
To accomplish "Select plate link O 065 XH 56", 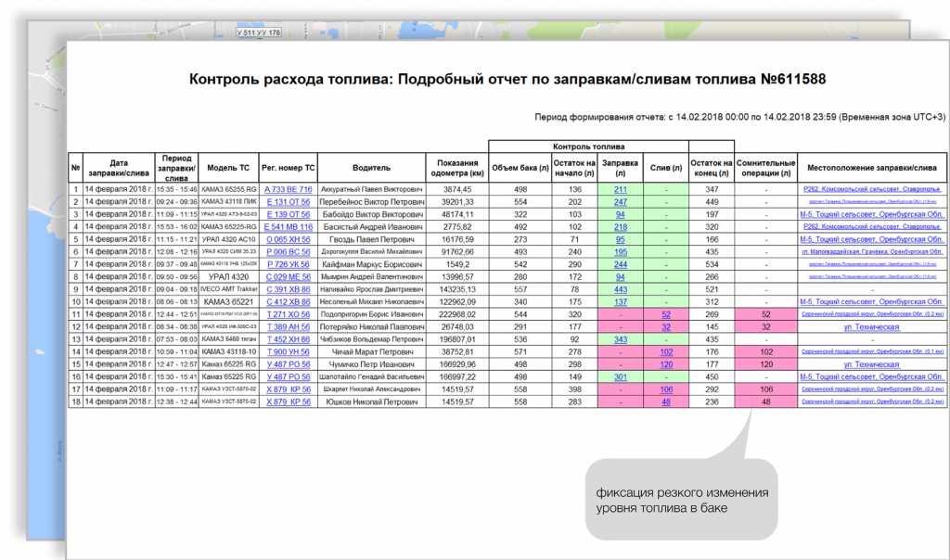I will click(x=289, y=240).
